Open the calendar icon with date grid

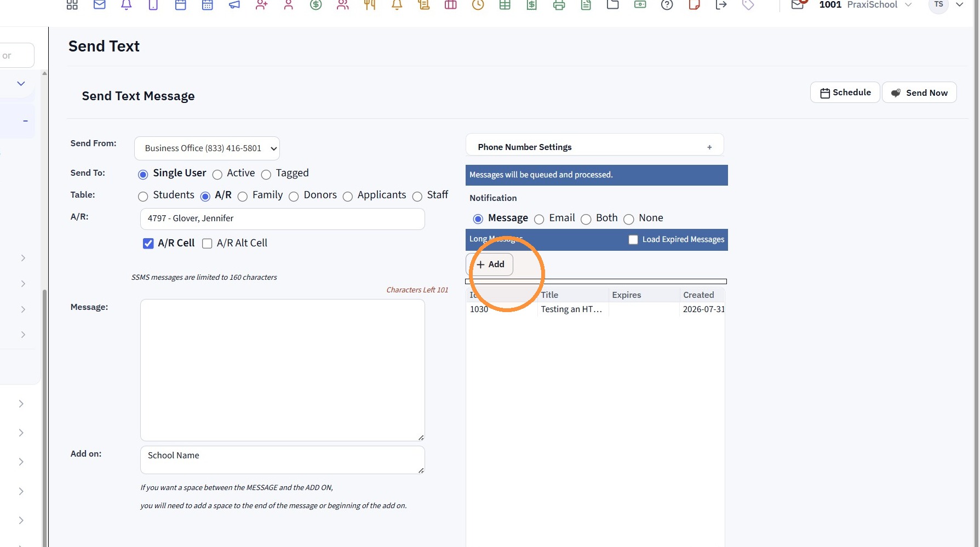pos(208,5)
